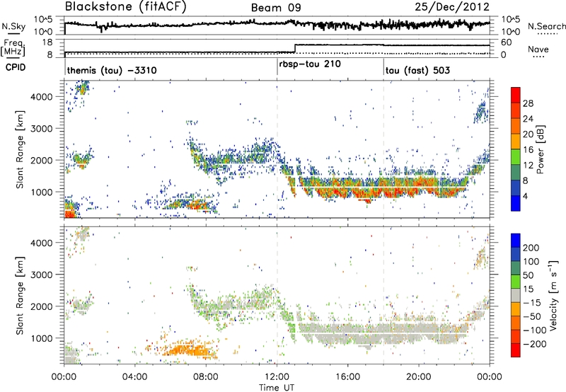The width and height of the screenshot is (566, 392).
Task: Click the 'N.Search' legend label
Action: coord(546,26)
